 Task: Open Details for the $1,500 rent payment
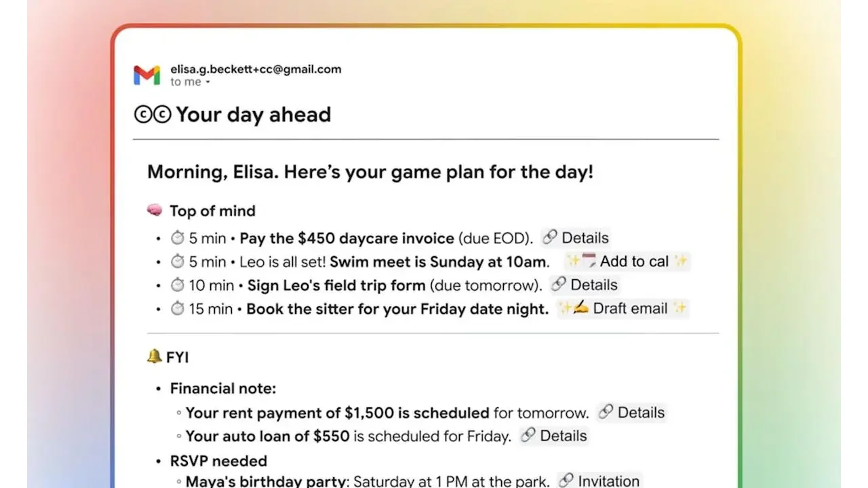point(632,413)
